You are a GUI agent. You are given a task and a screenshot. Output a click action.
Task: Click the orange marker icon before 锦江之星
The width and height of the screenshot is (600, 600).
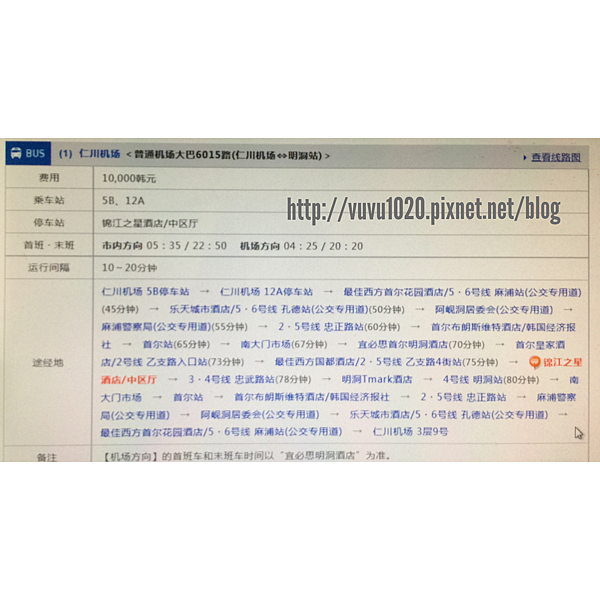pos(535,362)
